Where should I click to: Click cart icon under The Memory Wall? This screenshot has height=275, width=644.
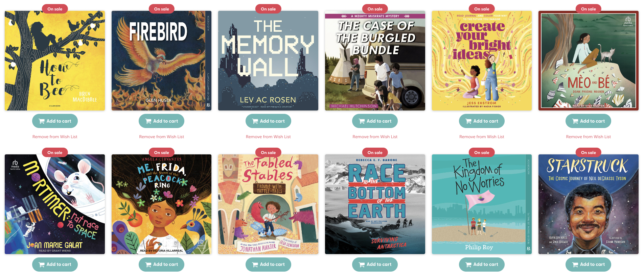click(255, 121)
